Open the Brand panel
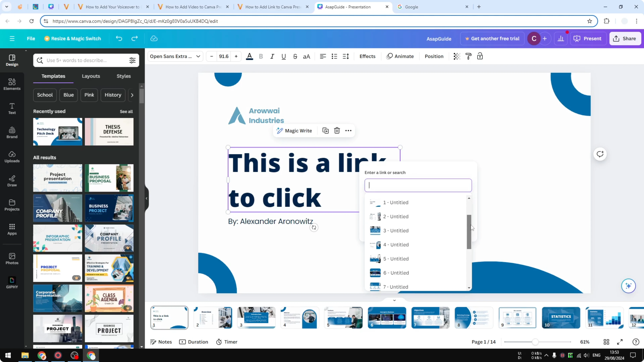 tap(12, 133)
